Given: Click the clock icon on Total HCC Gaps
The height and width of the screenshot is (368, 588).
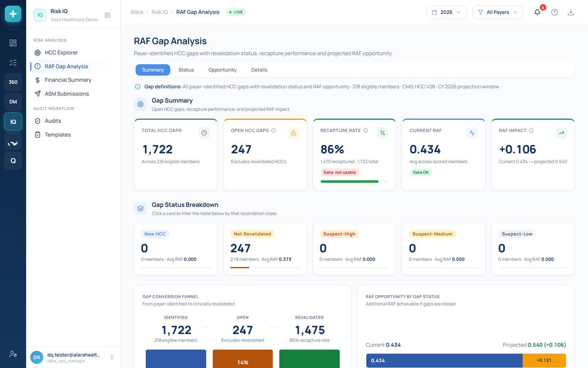Looking at the screenshot, I should tap(204, 133).
